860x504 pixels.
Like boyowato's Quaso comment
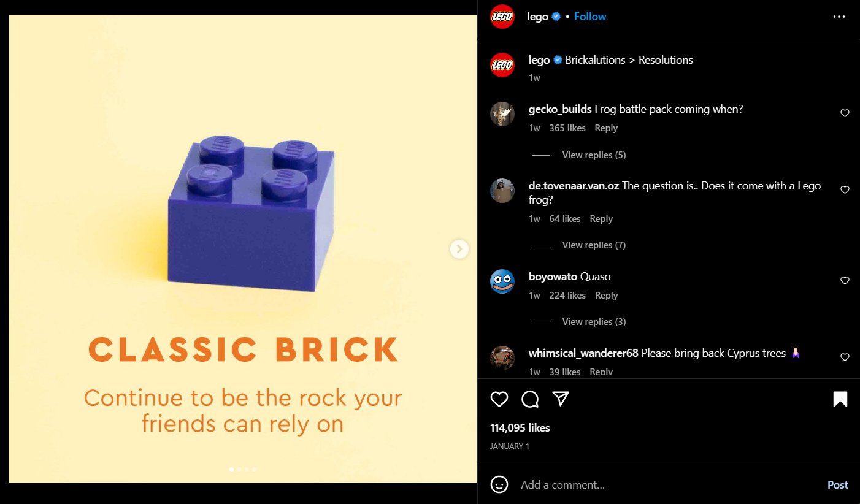click(845, 281)
